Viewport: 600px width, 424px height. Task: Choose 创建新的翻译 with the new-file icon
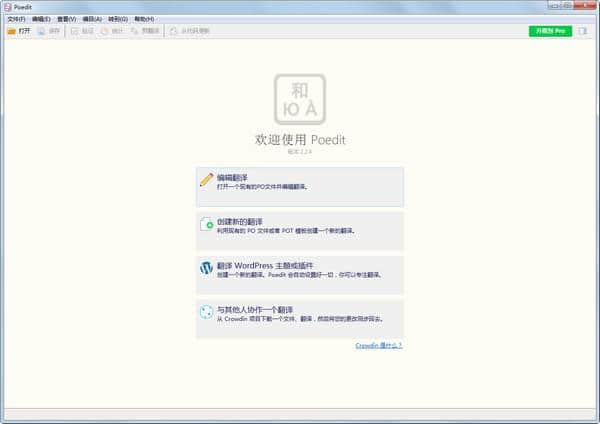(300, 231)
